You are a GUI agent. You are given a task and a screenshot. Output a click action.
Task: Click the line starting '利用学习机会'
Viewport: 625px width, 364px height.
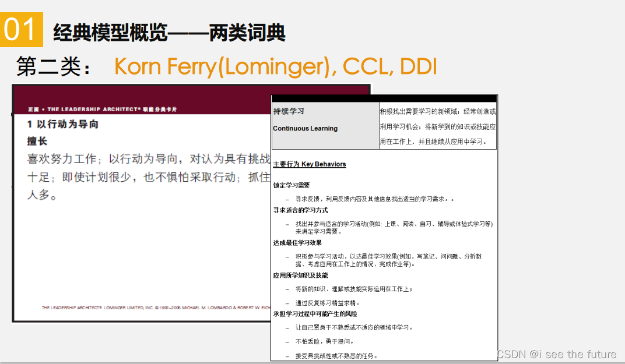tap(438, 126)
